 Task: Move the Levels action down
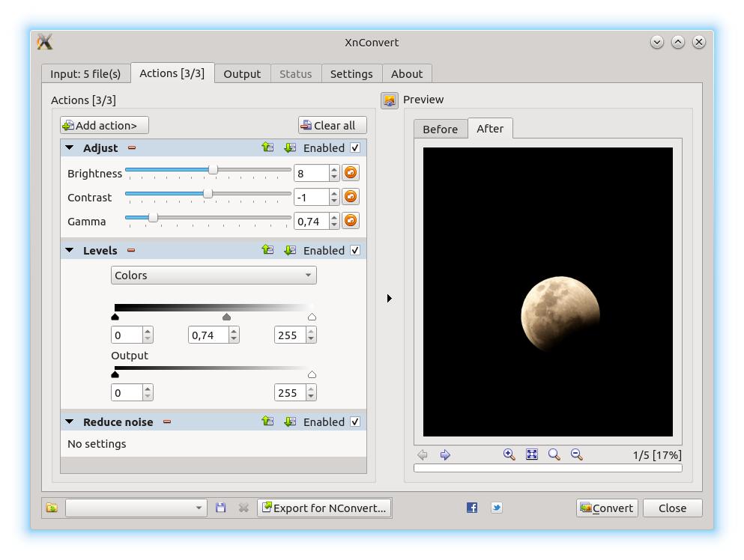290,250
